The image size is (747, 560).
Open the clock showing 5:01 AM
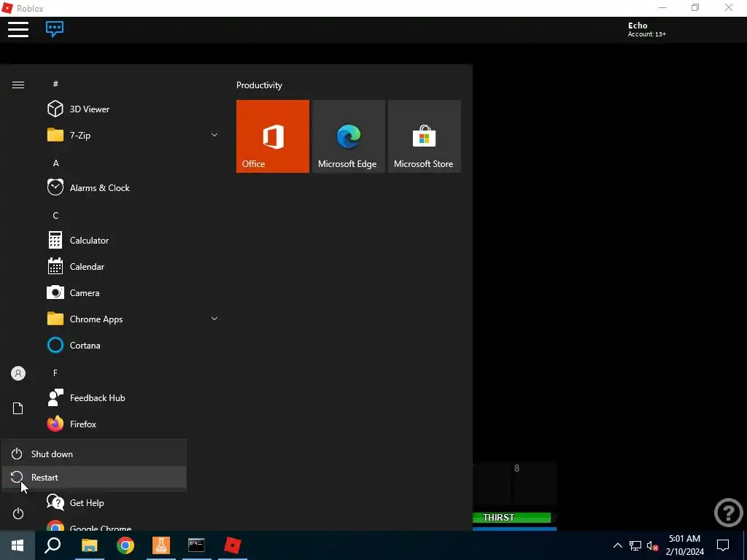pos(684,545)
